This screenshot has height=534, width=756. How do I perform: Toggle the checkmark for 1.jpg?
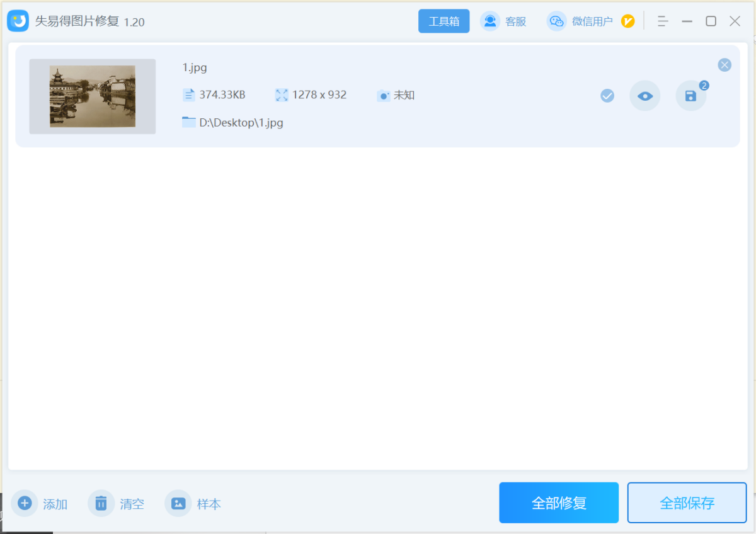coord(607,96)
